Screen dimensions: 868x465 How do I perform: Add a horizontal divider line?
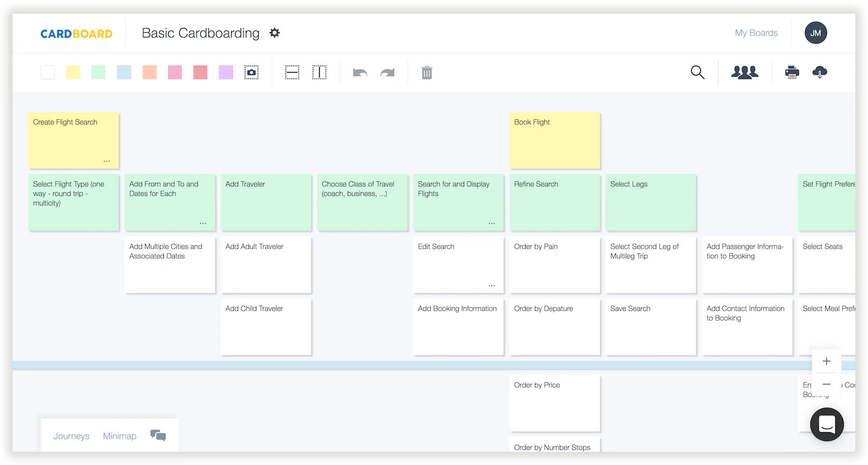[292, 72]
